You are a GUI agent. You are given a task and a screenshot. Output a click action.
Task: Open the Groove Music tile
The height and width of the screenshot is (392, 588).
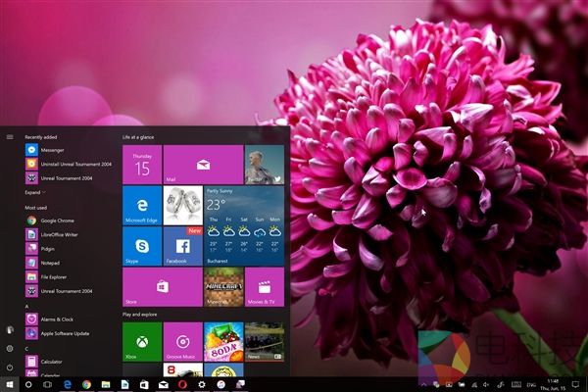pyautogui.click(x=183, y=342)
